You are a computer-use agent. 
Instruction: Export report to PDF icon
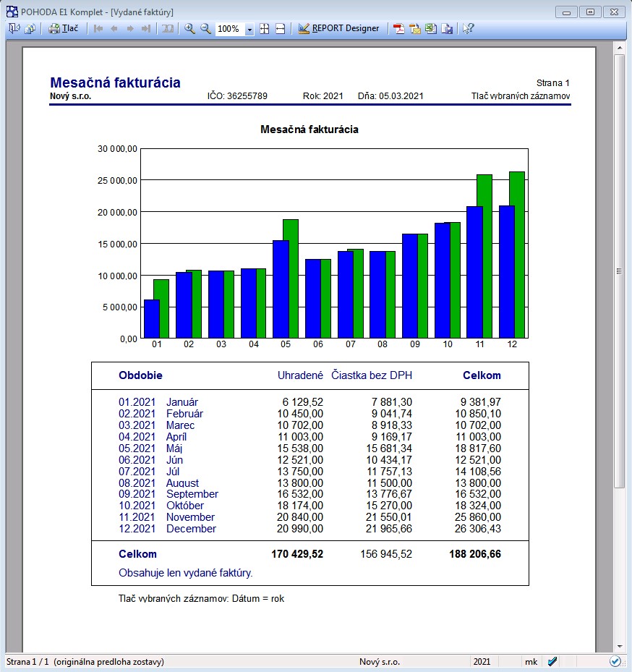pyautogui.click(x=398, y=29)
